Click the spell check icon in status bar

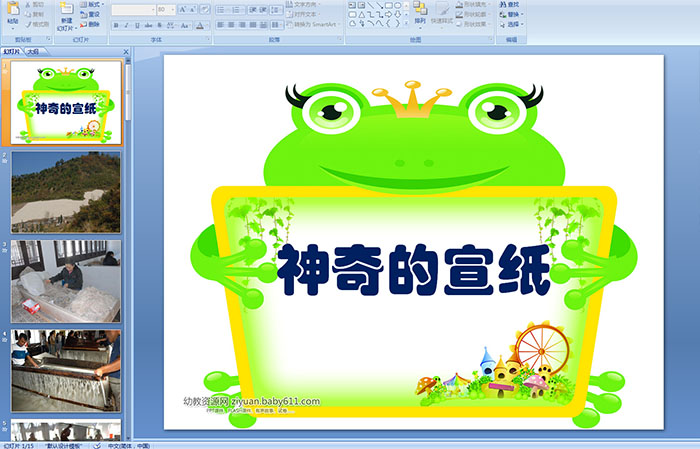(x=97, y=445)
